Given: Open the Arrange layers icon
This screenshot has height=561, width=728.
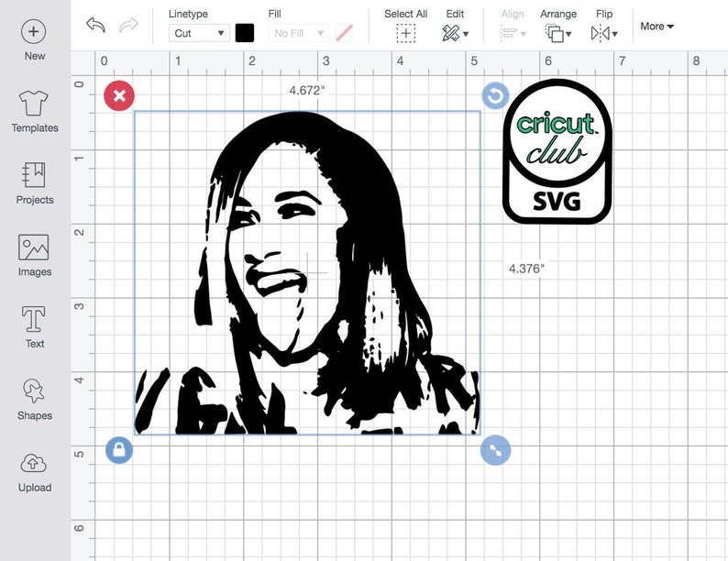Looking at the screenshot, I should click(x=555, y=33).
